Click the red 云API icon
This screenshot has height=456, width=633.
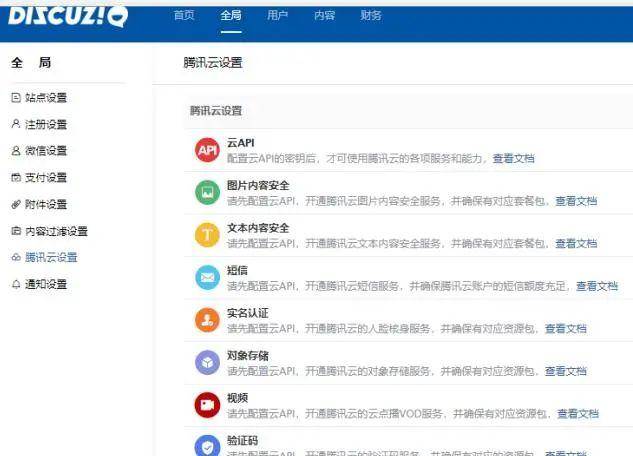(208, 150)
